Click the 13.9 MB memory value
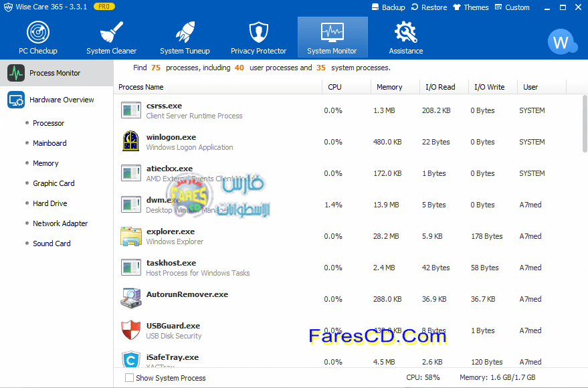 tap(386, 205)
